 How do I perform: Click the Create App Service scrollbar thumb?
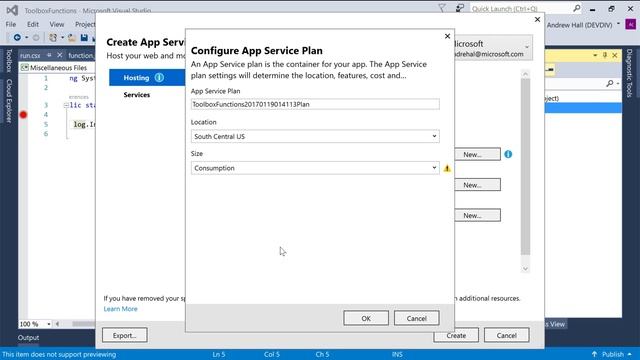[x=525, y=167]
